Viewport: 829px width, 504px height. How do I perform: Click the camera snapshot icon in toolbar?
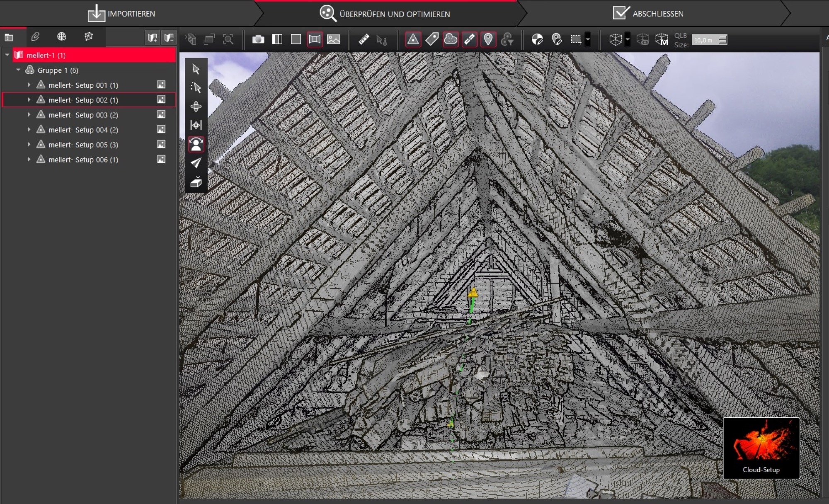258,39
